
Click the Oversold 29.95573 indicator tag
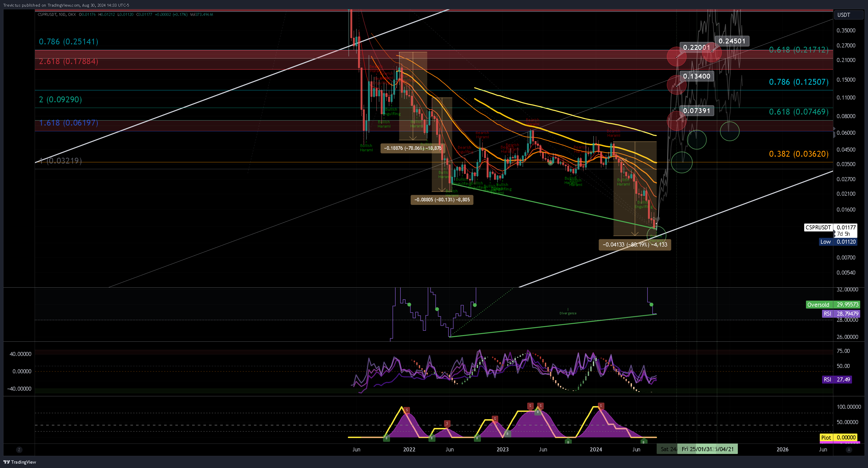(x=833, y=305)
